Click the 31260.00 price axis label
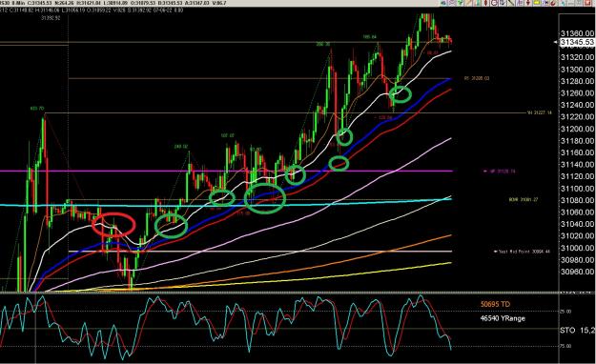 tap(577, 93)
